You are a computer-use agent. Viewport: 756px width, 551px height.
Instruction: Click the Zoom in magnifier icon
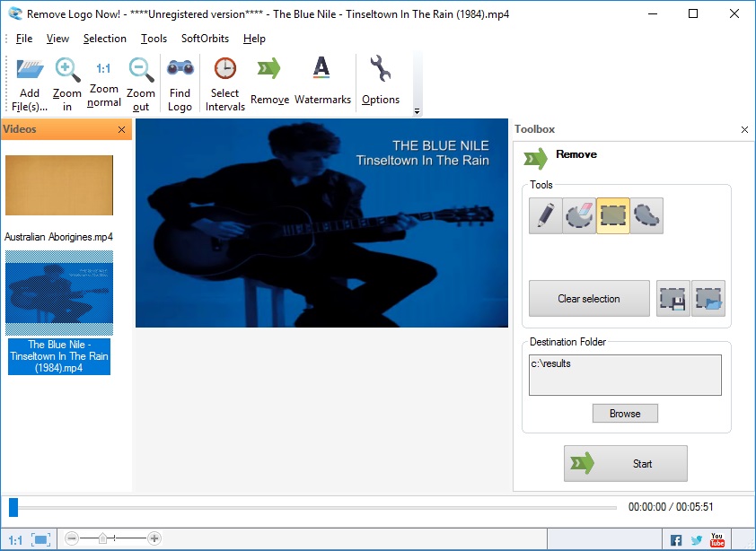67,69
